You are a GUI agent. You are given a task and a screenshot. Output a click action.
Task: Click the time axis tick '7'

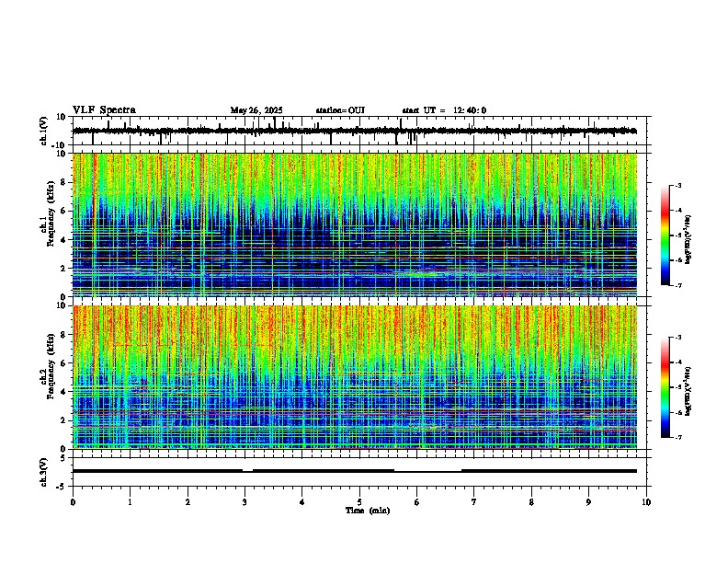[474, 502]
